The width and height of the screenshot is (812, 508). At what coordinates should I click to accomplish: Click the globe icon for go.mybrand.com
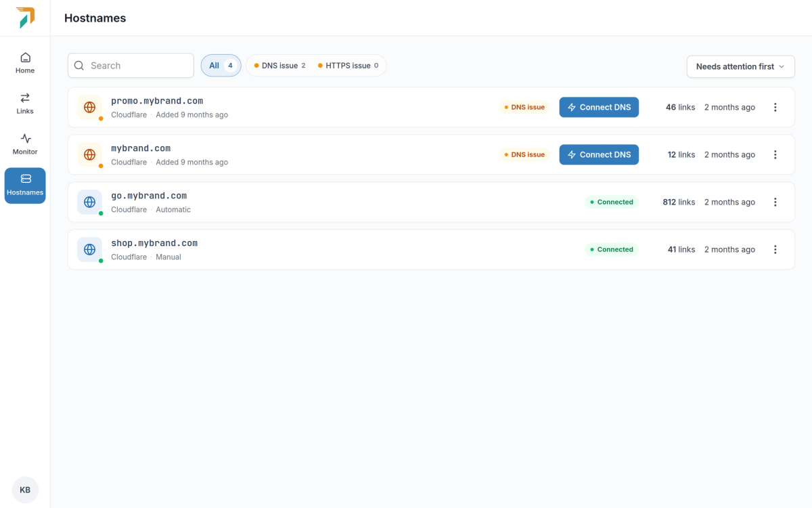89,202
